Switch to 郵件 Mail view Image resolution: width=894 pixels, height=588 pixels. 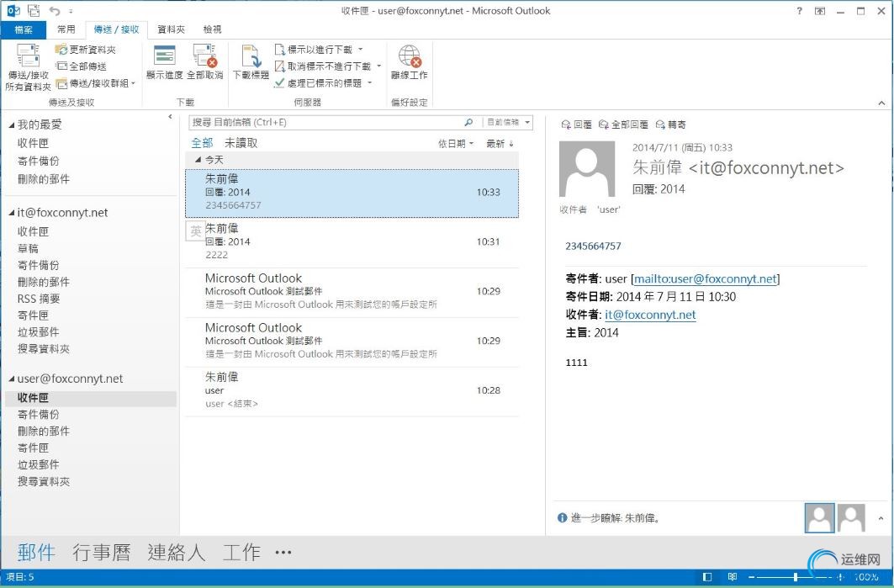pos(36,552)
